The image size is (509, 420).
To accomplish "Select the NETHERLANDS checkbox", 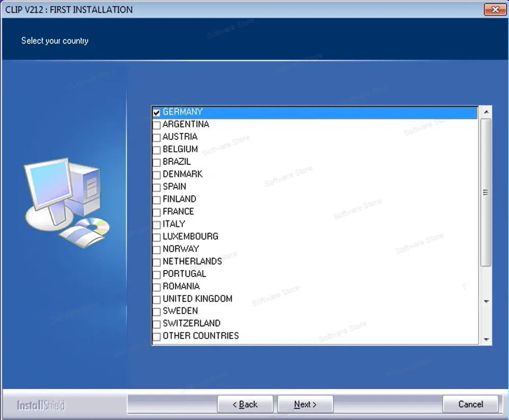I will coord(156,262).
